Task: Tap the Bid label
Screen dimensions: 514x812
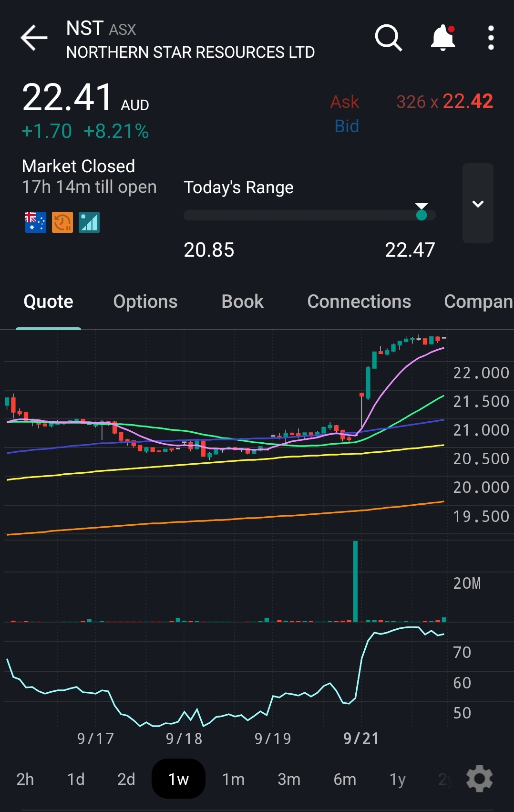Action: (x=347, y=126)
